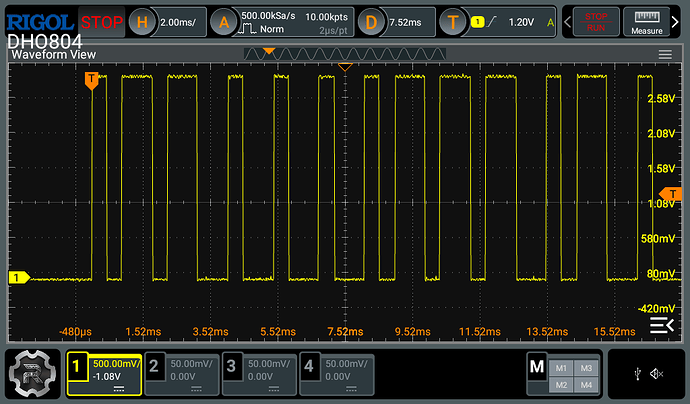Click the 2µs/pt sample interval readout
Screen dimensions: 690x404
tap(333, 30)
